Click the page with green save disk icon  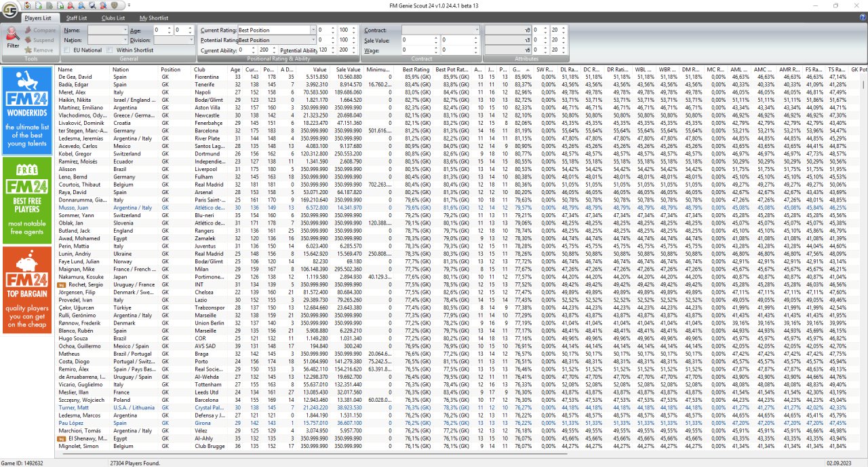pyautogui.click(x=60, y=5)
